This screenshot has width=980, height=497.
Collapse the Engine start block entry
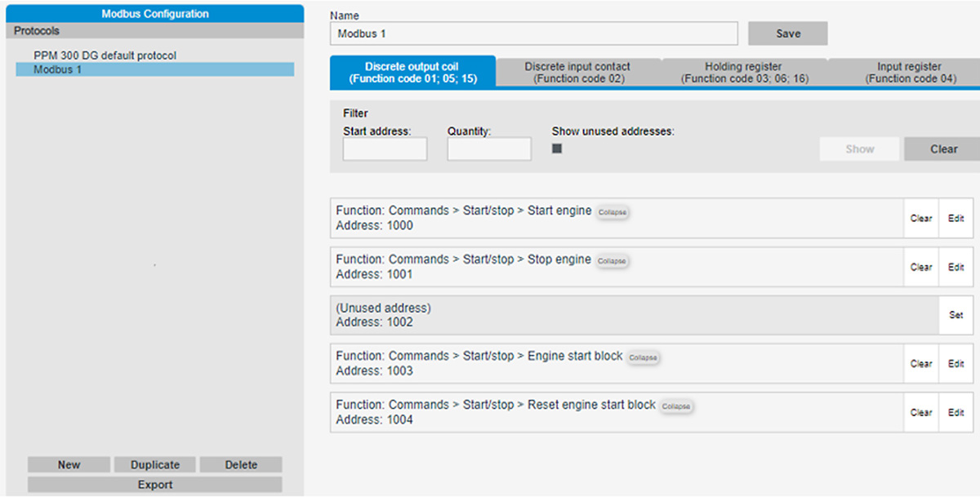[x=644, y=358]
